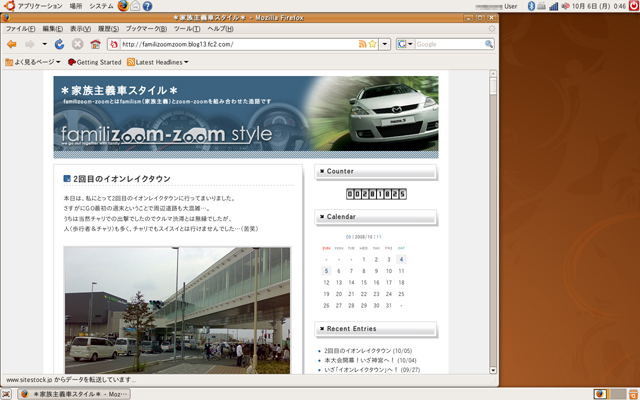Click the Forward arrow button
This screenshot has height=400, width=640.
coord(30,44)
